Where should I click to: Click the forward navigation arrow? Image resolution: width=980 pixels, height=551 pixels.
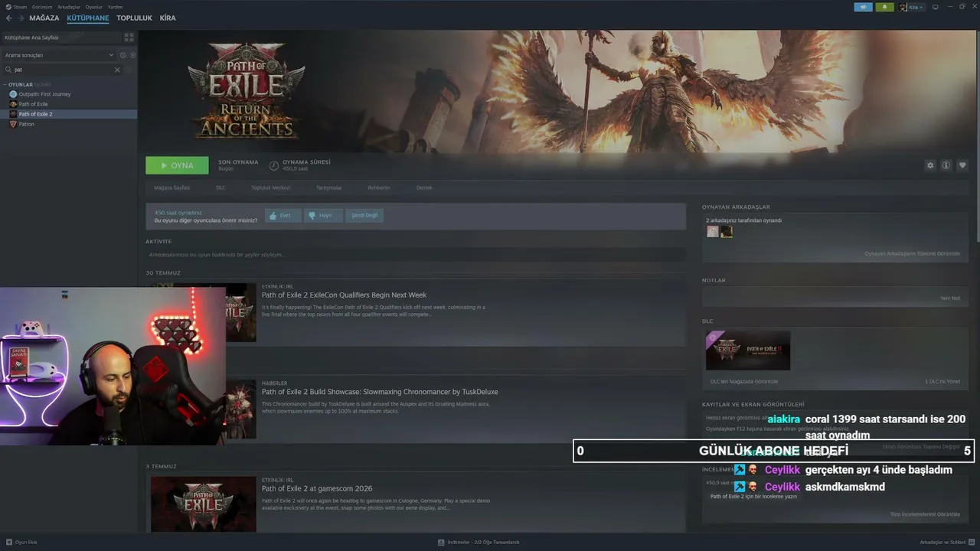pyautogui.click(x=21, y=18)
